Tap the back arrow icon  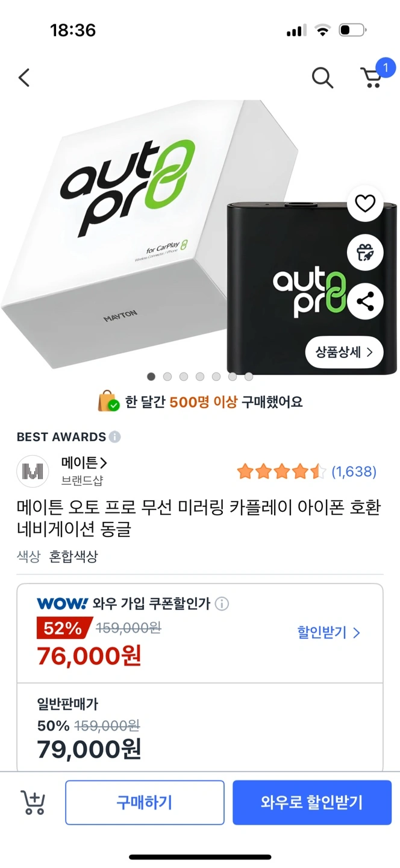(24, 78)
